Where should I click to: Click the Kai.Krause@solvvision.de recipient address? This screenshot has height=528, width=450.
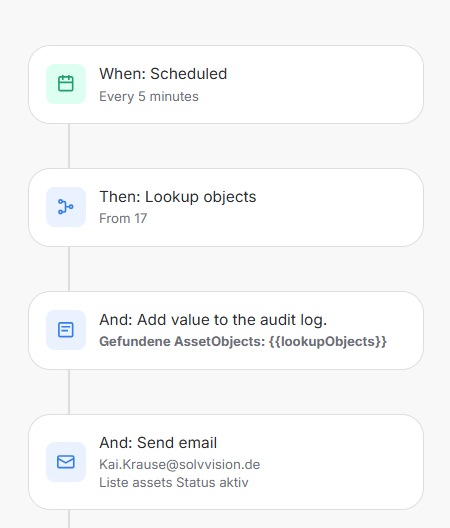tap(180, 465)
